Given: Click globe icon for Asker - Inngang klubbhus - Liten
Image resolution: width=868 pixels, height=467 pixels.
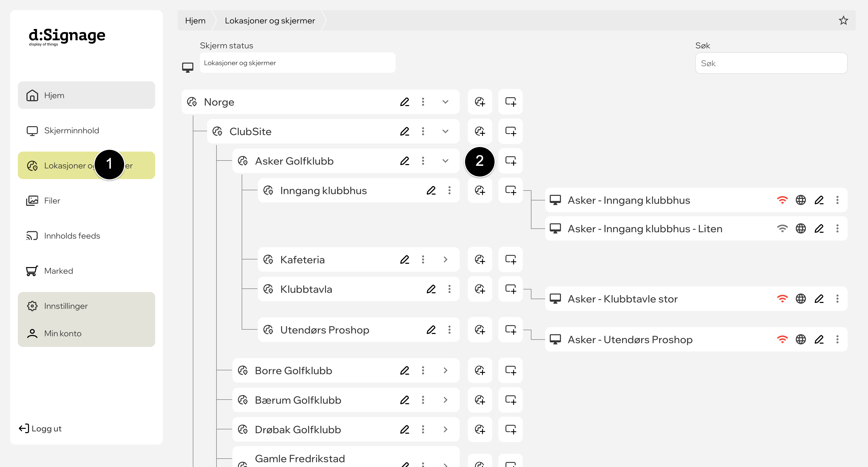Looking at the screenshot, I should pos(801,228).
